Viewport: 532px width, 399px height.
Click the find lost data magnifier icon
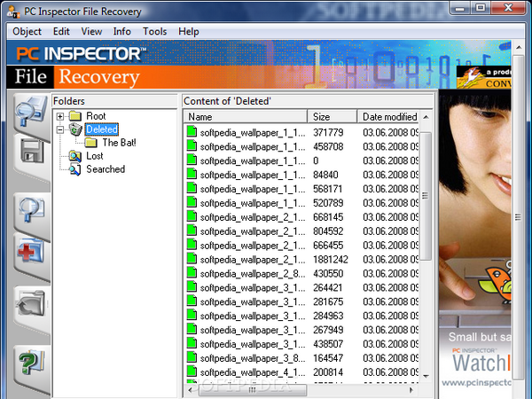click(x=31, y=210)
